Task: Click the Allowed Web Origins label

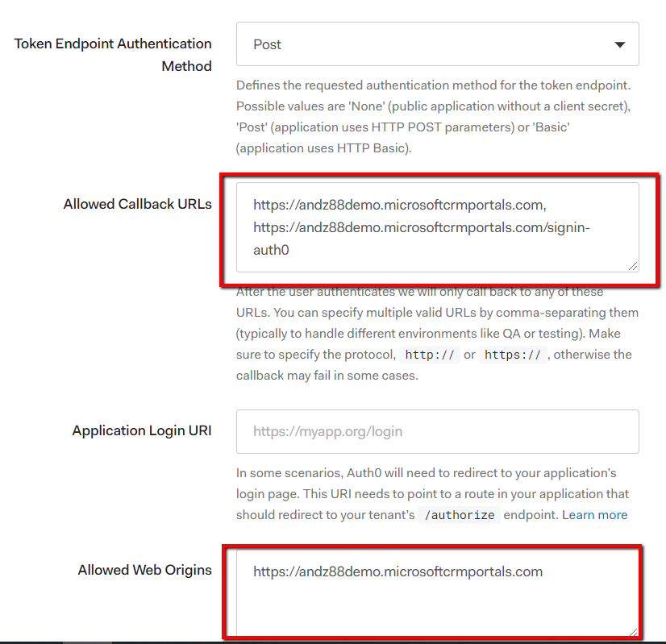Action: (x=144, y=570)
